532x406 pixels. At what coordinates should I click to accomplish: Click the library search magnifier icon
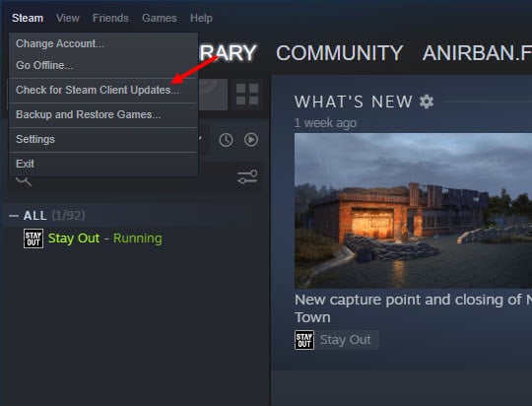tap(24, 181)
